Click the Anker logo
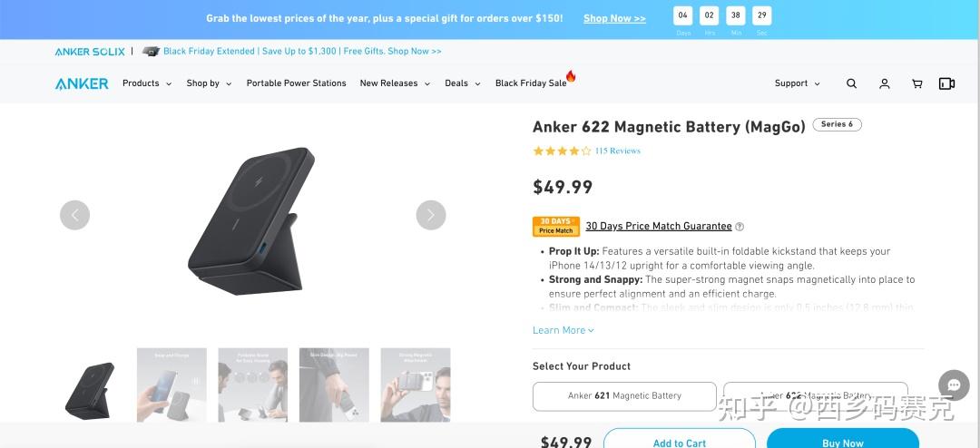The width and height of the screenshot is (980, 448). [82, 83]
